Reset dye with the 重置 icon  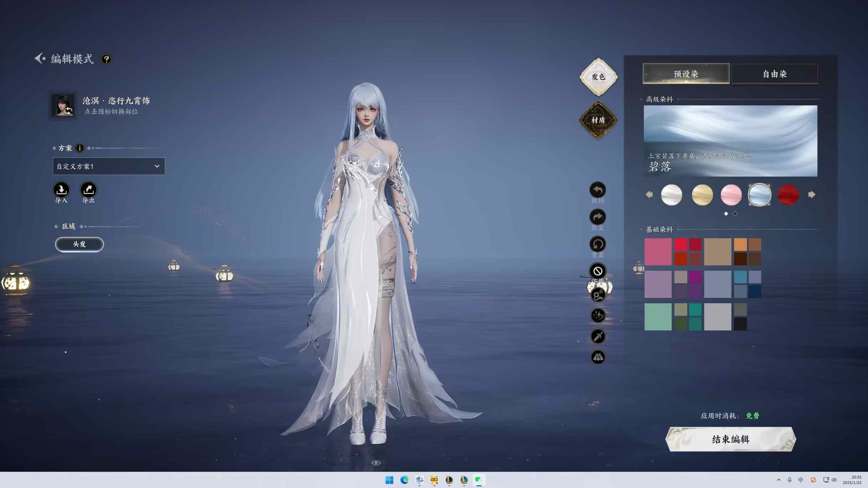598,244
